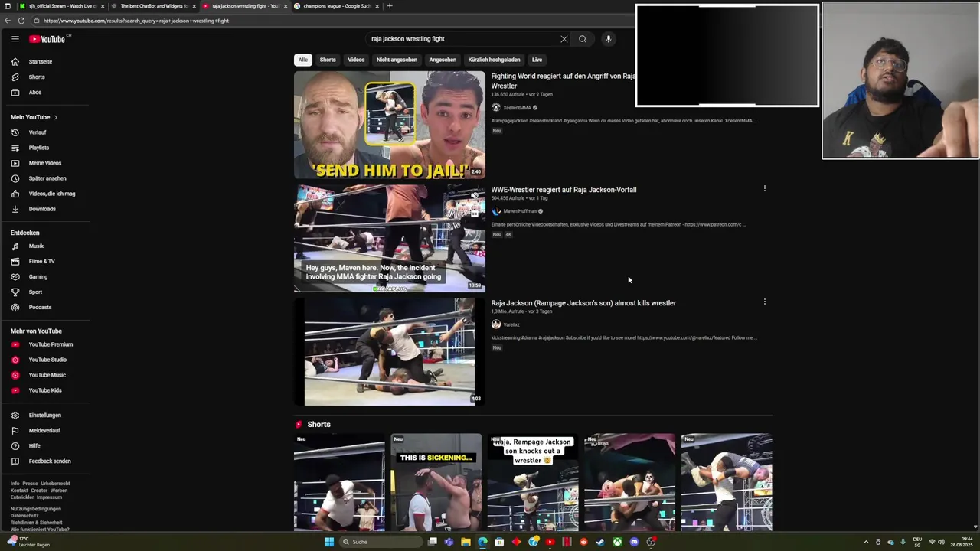
Task: Open WWE-Wrestler reagiert video thumbnail
Action: pos(390,238)
